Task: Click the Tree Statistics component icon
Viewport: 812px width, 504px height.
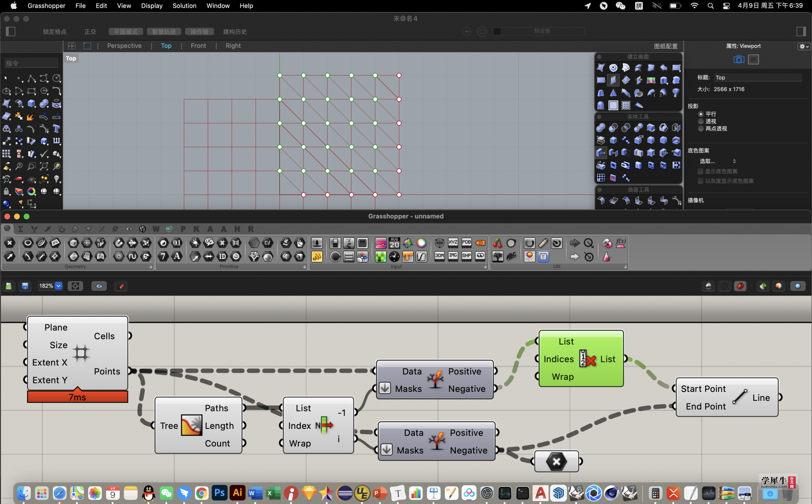Action: click(x=191, y=425)
